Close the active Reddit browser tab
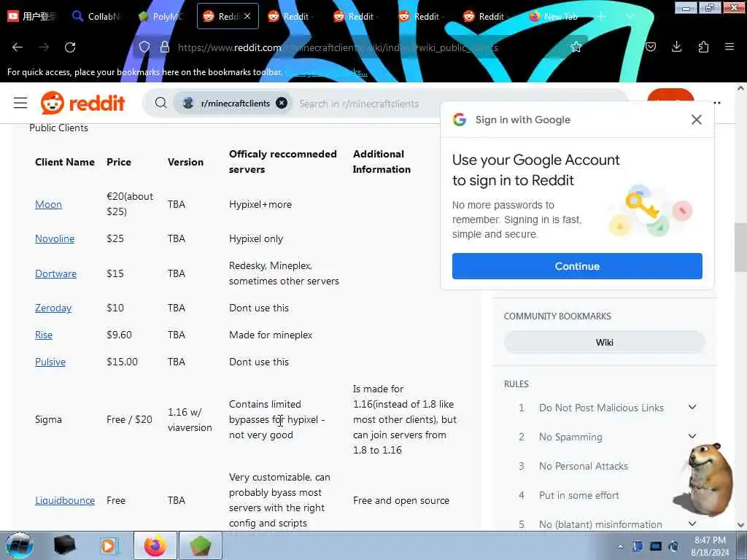This screenshot has width=747, height=560. [247, 16]
